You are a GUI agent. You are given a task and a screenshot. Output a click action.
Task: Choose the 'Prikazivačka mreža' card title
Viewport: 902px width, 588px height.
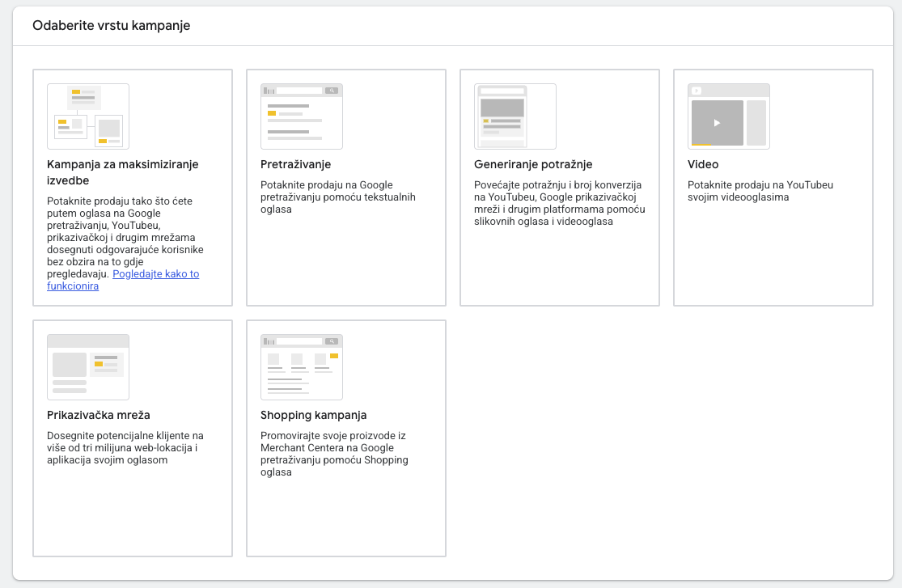pyautogui.click(x=98, y=415)
